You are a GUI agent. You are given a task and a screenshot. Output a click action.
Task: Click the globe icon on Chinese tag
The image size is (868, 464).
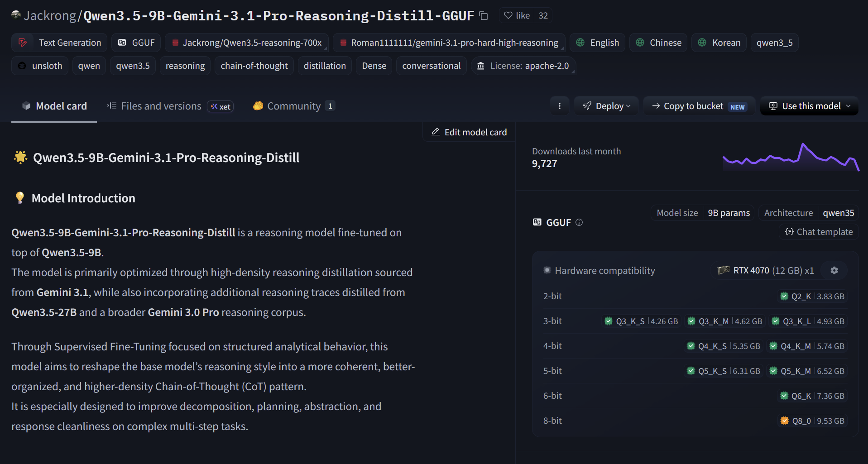point(640,43)
